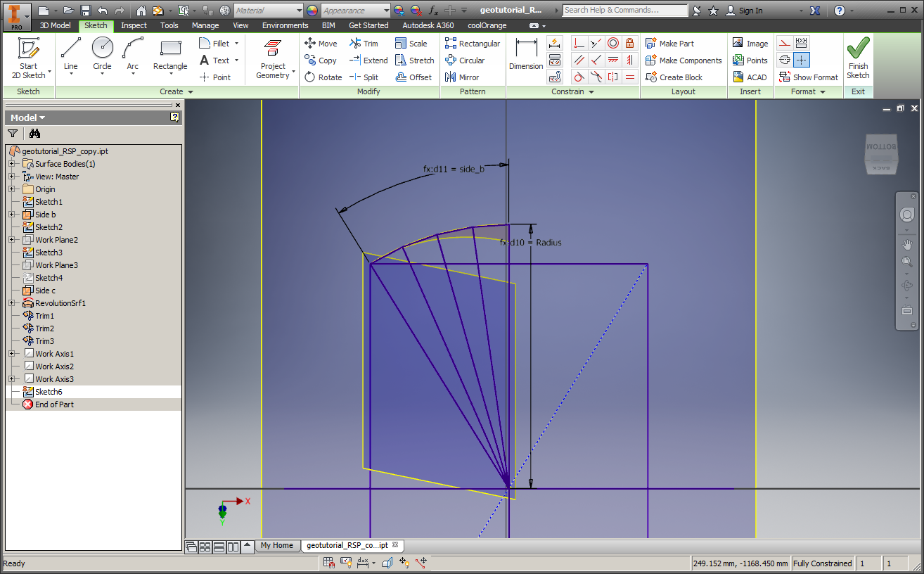Open the 3D Model ribbon tab
The width and height of the screenshot is (924, 574).
tap(55, 25)
